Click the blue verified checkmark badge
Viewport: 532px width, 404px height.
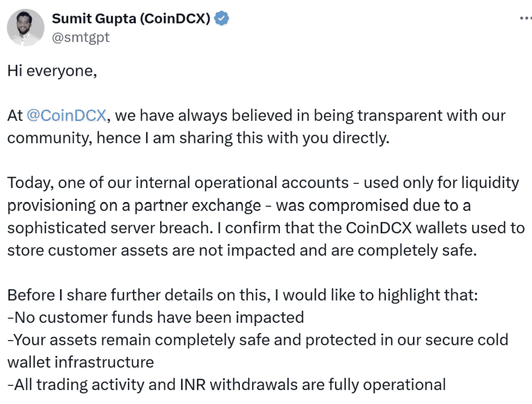pyautogui.click(x=222, y=18)
